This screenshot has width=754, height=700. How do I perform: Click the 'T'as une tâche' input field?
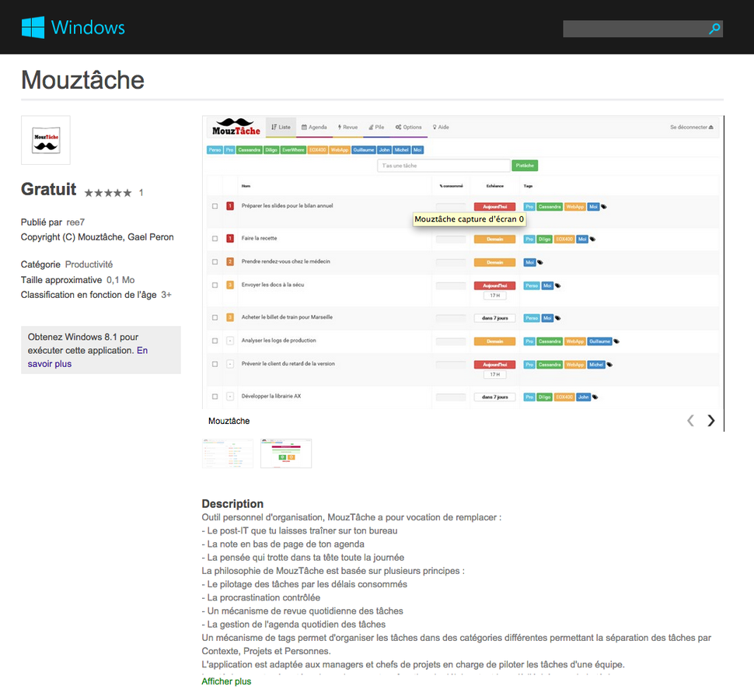coord(443,166)
